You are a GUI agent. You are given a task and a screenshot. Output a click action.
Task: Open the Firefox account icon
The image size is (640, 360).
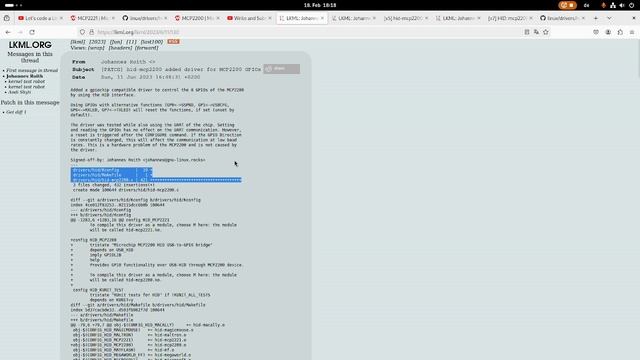[x=608, y=32]
